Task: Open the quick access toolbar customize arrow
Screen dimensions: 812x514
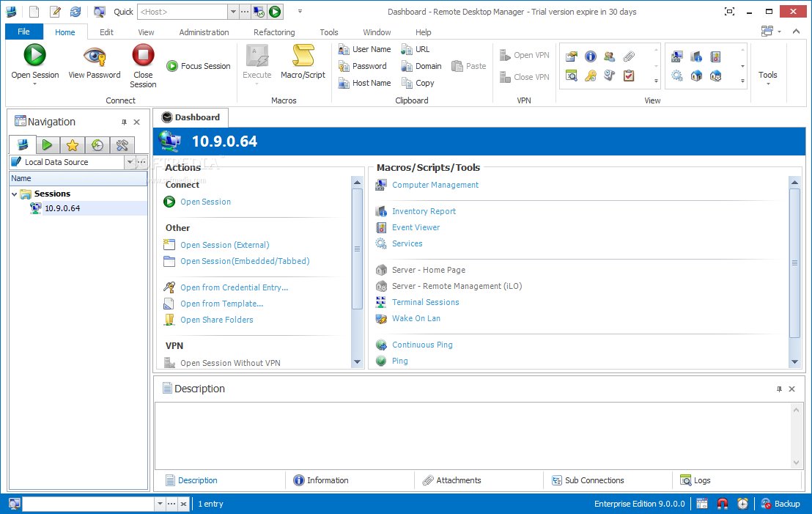Action: [299, 12]
